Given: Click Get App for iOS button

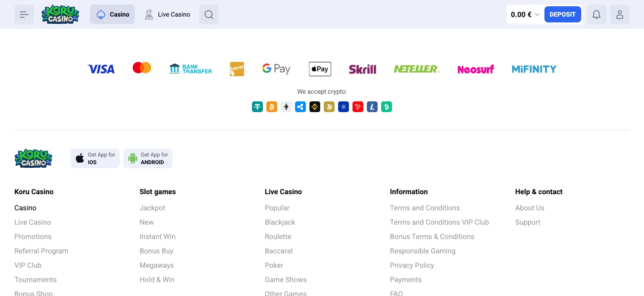Looking at the screenshot, I should pos(95,158).
